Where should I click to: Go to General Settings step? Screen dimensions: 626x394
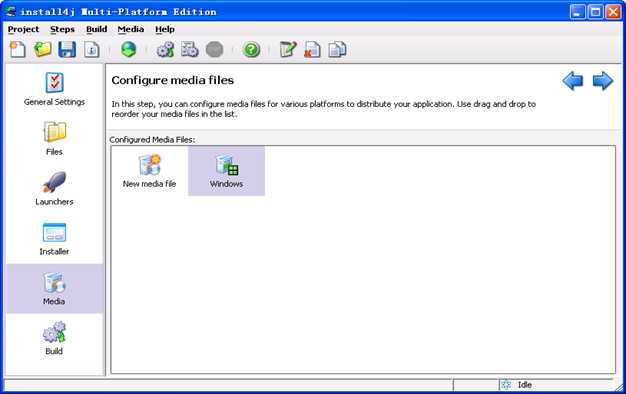pyautogui.click(x=54, y=89)
